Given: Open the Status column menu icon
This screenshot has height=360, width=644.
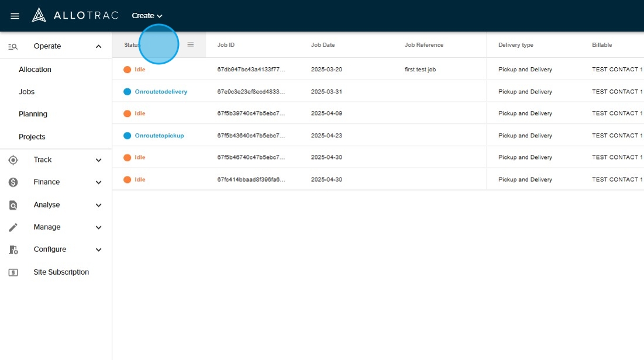Looking at the screenshot, I should click(190, 44).
